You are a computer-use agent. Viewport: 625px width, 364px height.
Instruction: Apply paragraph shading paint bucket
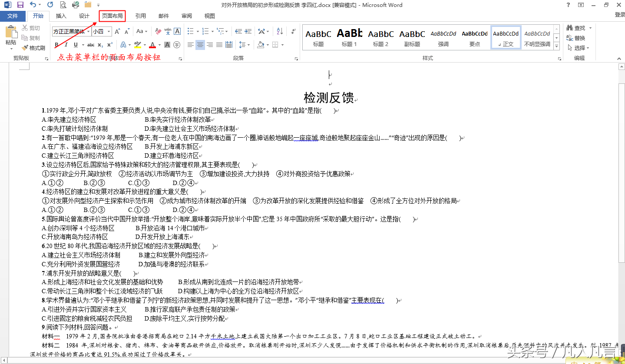click(261, 45)
